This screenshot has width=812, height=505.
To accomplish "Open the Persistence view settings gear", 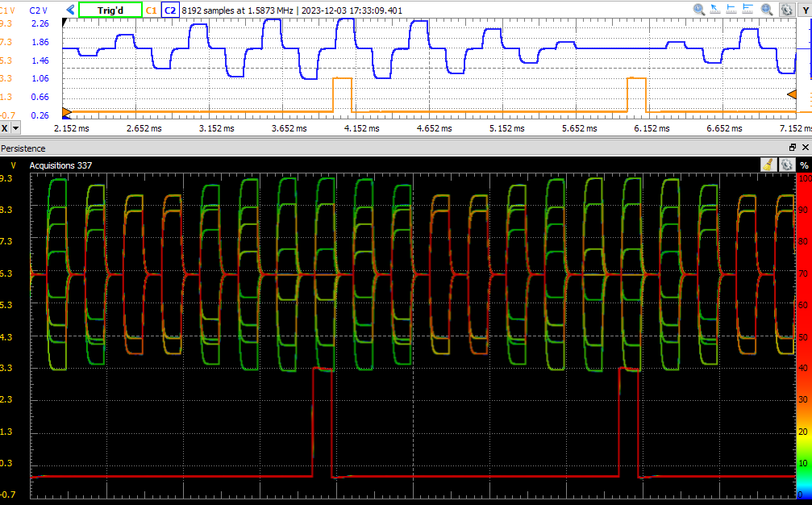I will click(787, 165).
